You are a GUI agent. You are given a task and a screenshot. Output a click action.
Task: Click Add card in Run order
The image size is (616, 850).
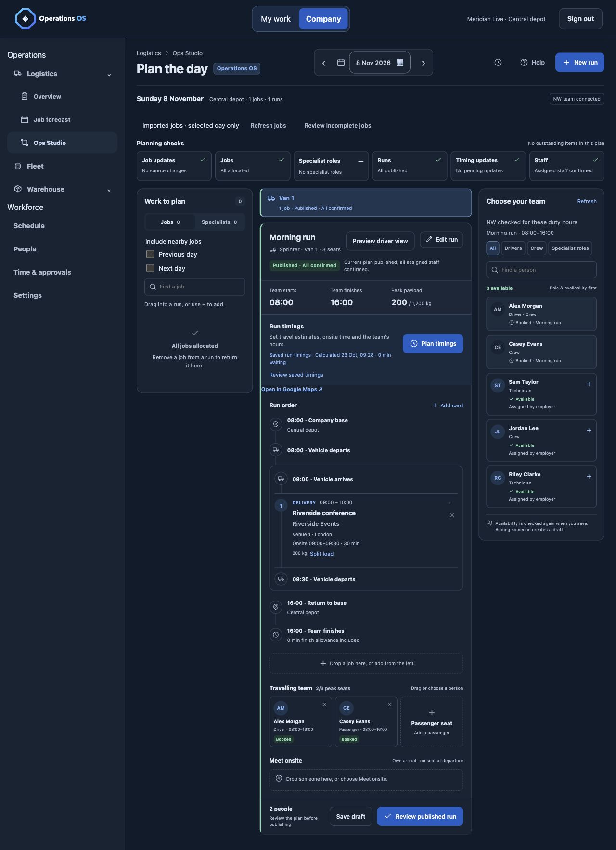pos(448,405)
